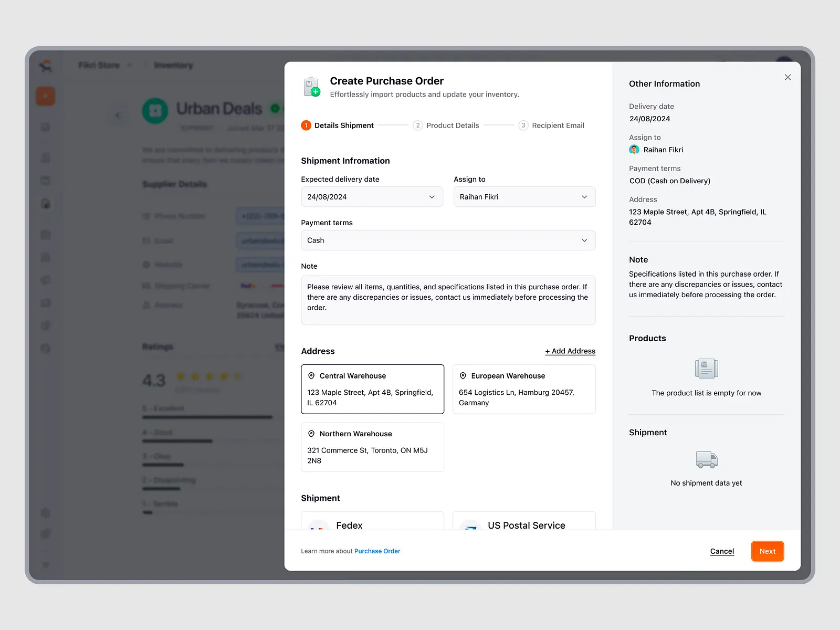Click 'The product list is empty for now'
840x630 pixels.
[707, 393]
